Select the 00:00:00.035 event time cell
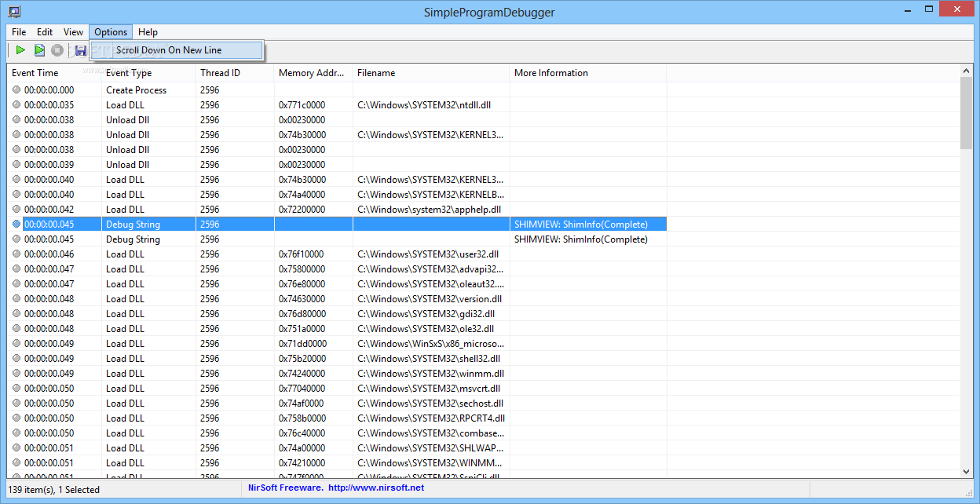Screen dimensions: 980x504 (49, 105)
